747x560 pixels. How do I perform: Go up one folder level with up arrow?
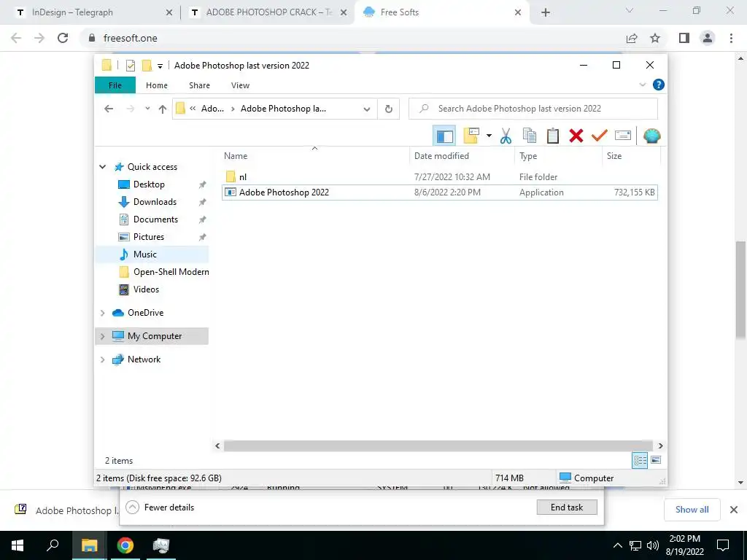163,109
